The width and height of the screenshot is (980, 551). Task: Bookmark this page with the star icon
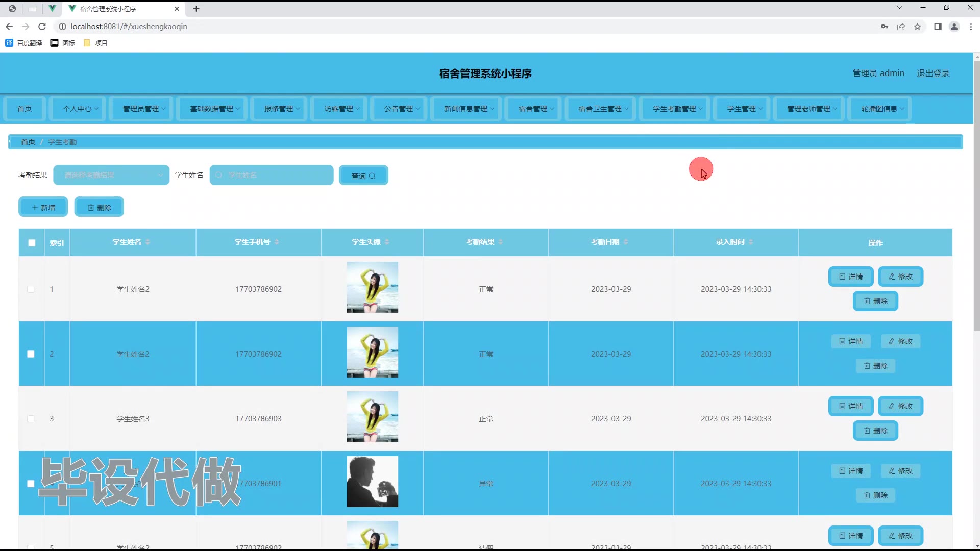[x=917, y=27]
